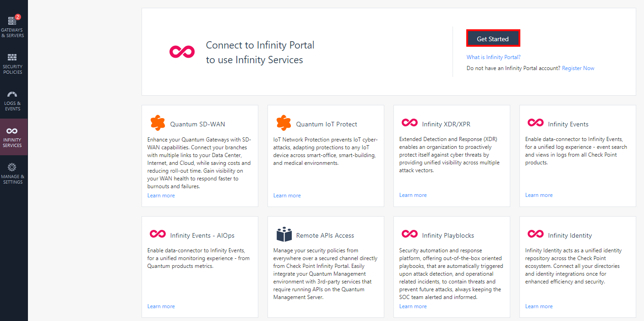Screen dimensions: 644x321
Task: Follow the Register Now link
Action: click(x=578, y=68)
